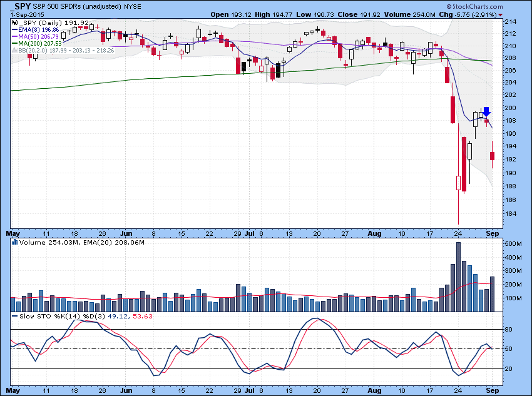Screen dimensions: 532x396
Task: Click the MA(50) purple line swatch
Action: [14, 37]
